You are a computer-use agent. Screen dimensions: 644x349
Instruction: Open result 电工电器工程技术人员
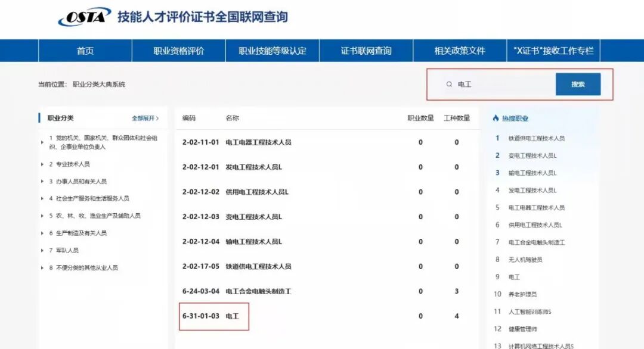[258, 142]
